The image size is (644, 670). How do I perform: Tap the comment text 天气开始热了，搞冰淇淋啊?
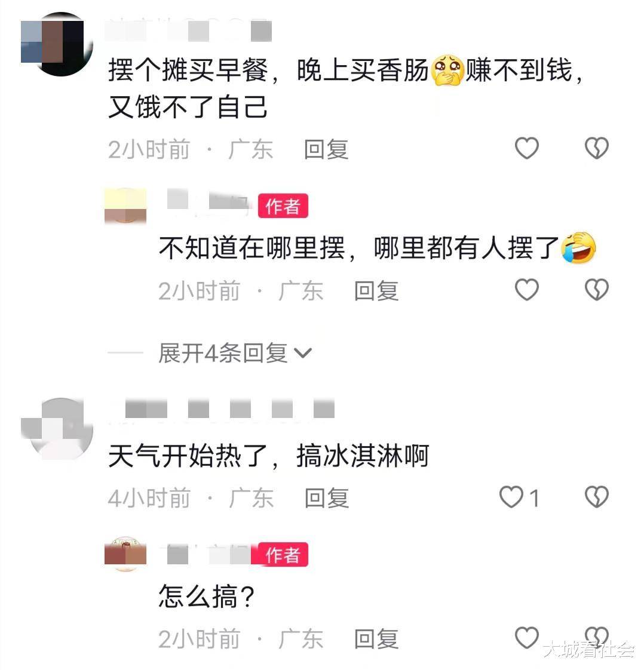(x=268, y=456)
